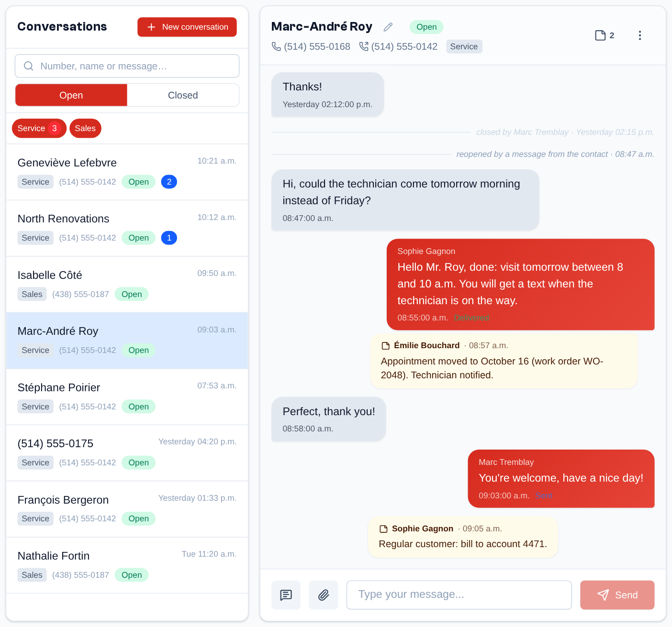Click the outgoing call icon by (514) 555-0142
Viewport: 672px width, 627px height.
point(364,46)
